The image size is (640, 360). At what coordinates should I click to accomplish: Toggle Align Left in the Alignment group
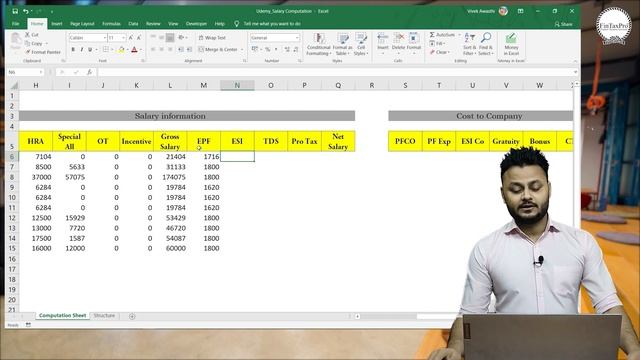153,49
